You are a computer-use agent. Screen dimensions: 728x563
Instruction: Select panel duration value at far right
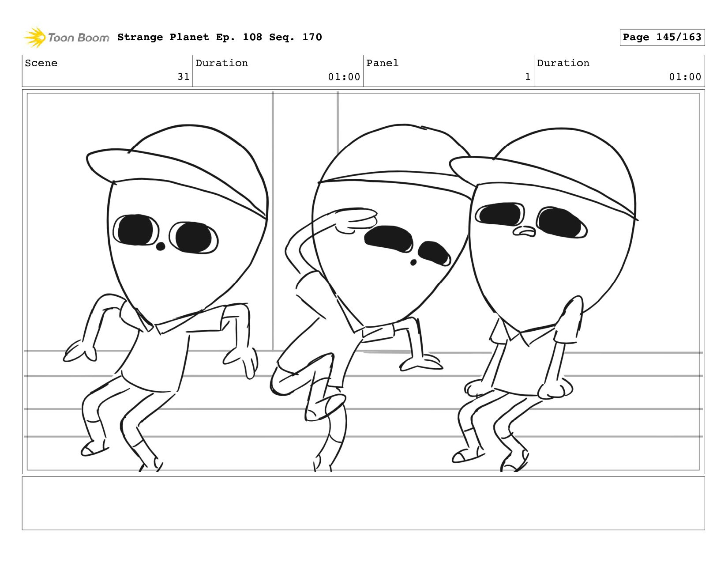tap(685, 77)
